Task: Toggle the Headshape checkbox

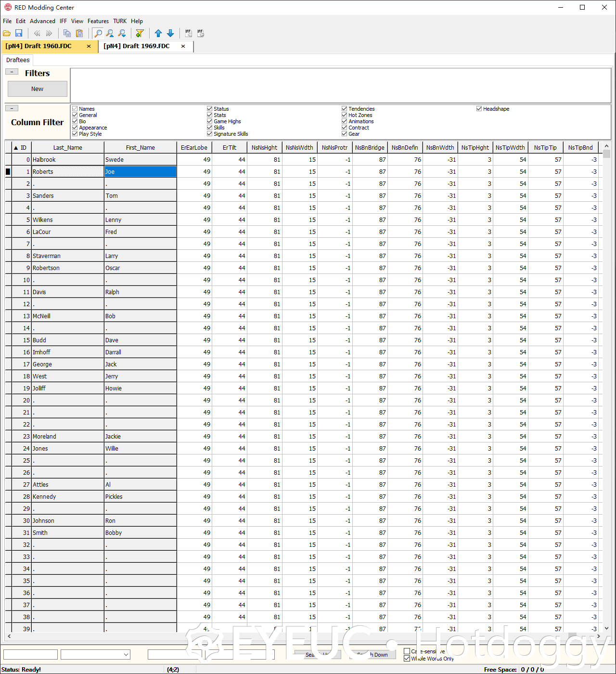Action: point(479,109)
